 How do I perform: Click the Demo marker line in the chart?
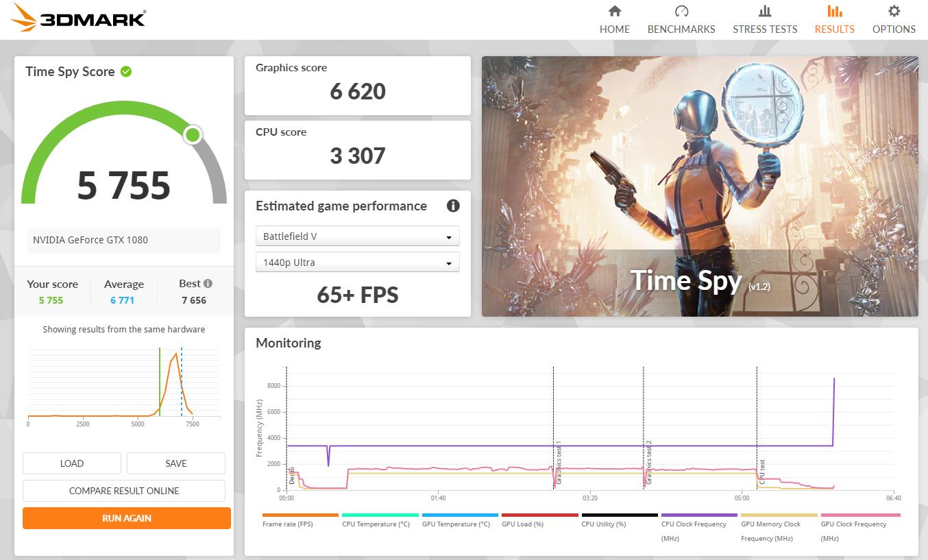[x=286, y=428]
